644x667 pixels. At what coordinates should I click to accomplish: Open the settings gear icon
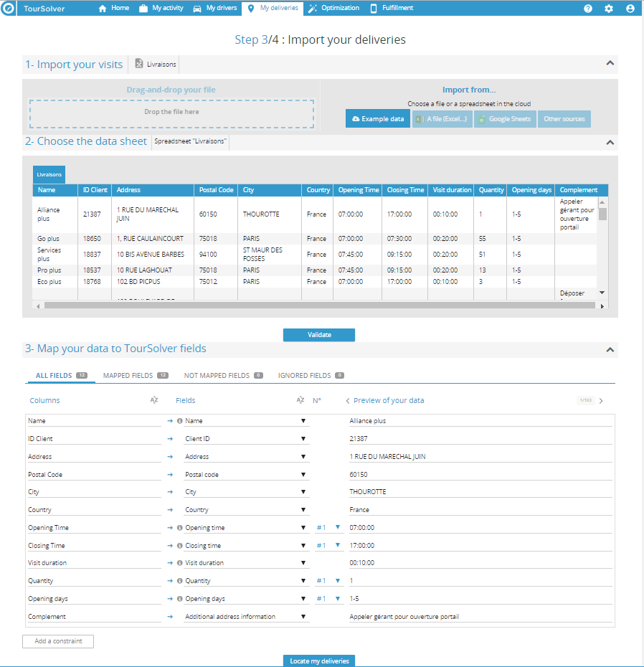[x=609, y=9]
